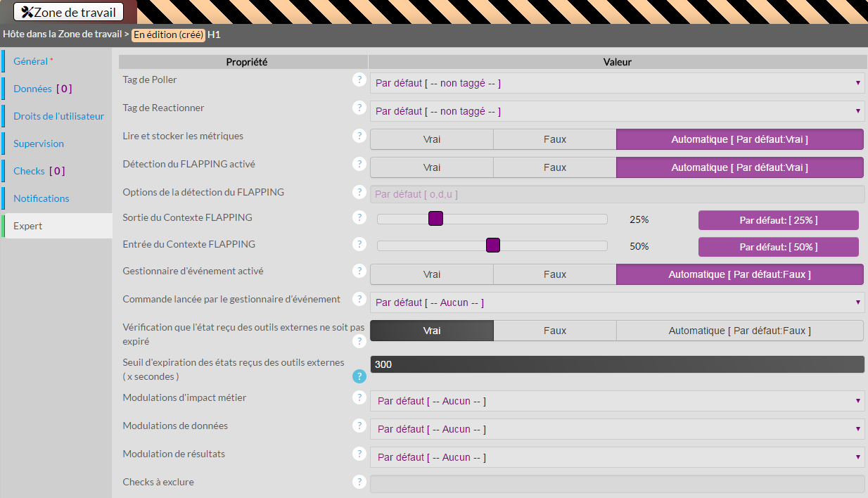Open the Tag de Poller dropdown
Viewport: 868px width, 498px height.
coord(616,83)
